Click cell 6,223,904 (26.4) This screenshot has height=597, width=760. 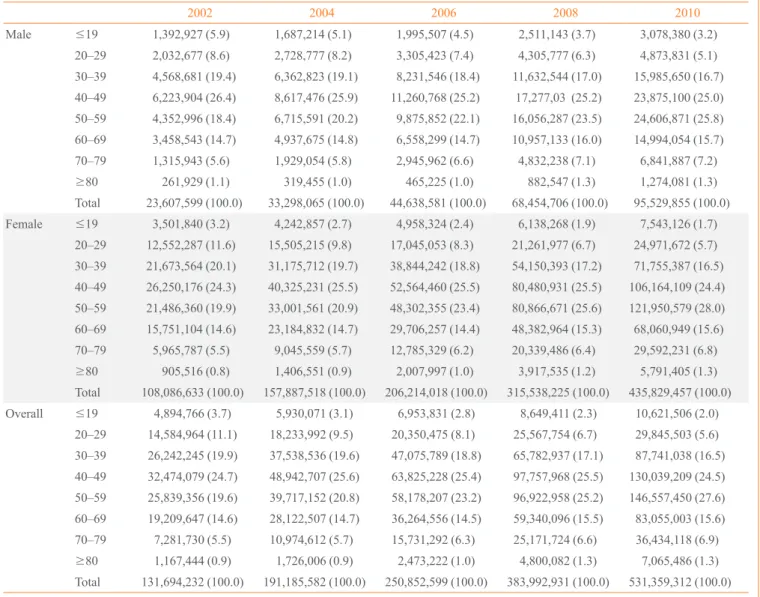[194, 97]
